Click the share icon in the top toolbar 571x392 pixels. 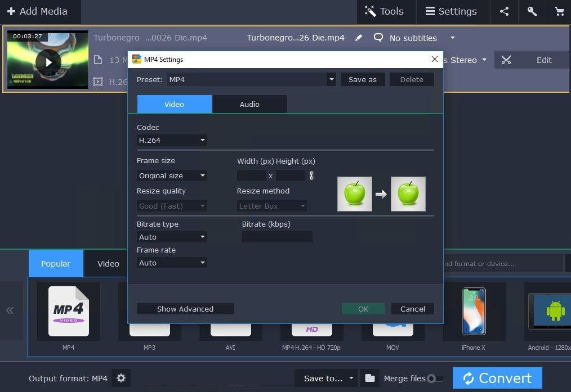[x=504, y=11]
